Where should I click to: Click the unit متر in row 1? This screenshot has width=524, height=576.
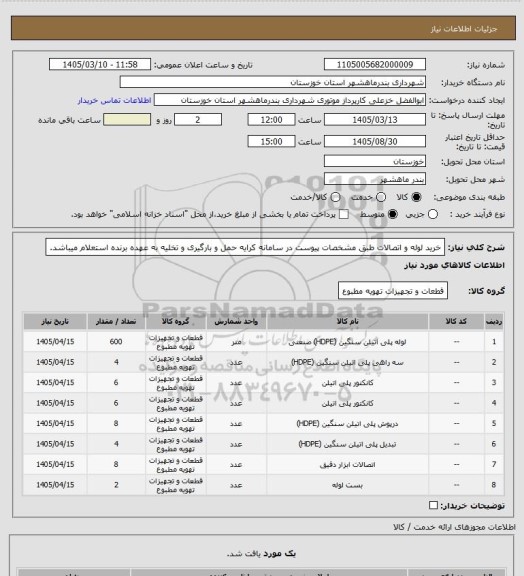coord(236,342)
